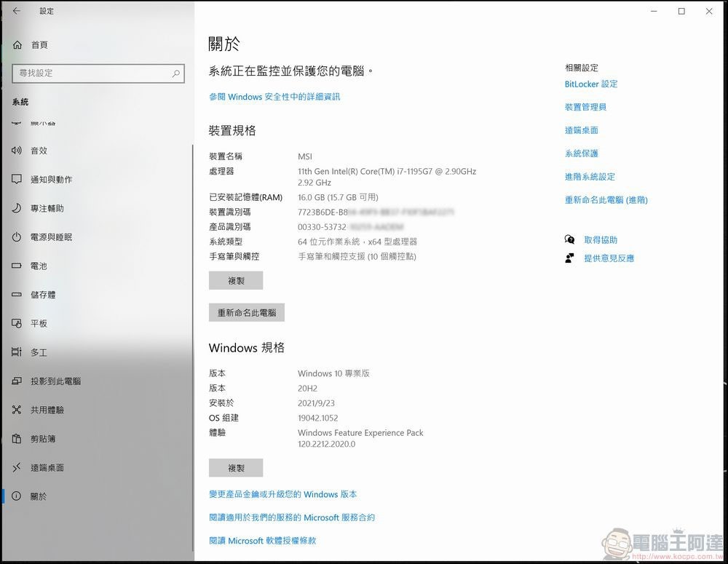The width and height of the screenshot is (728, 564).
Task: Click the search magnifier icon in 尋找設定 box
Action: (x=176, y=74)
